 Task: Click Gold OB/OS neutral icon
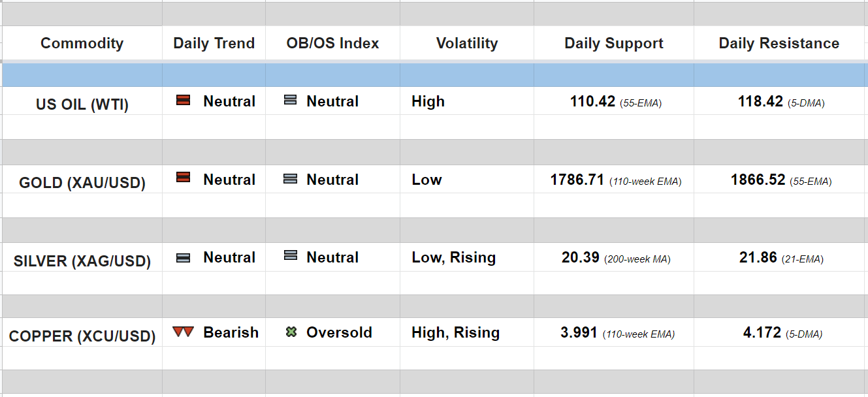pos(291,178)
